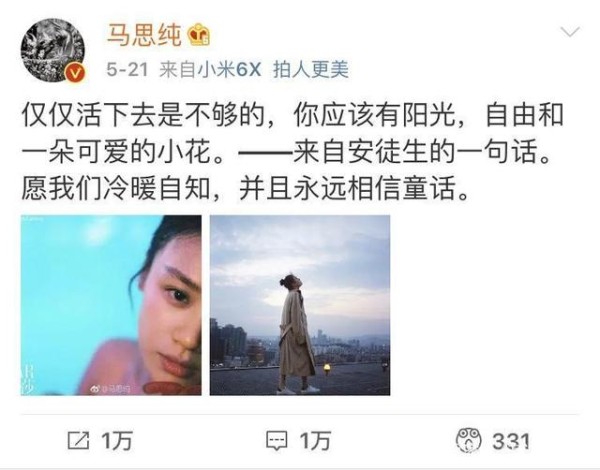600x470 pixels.
Task: Open the 马思纯 username link
Action: pyautogui.click(x=144, y=35)
